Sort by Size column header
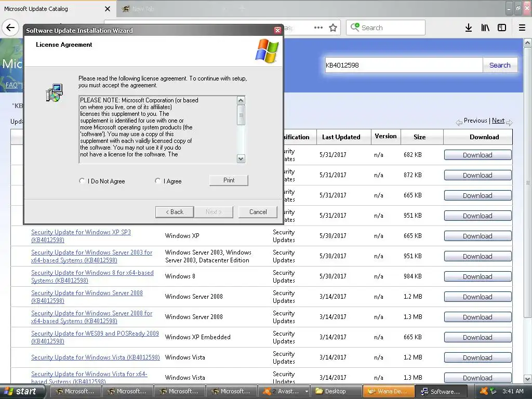The width and height of the screenshot is (532, 399). coord(419,137)
